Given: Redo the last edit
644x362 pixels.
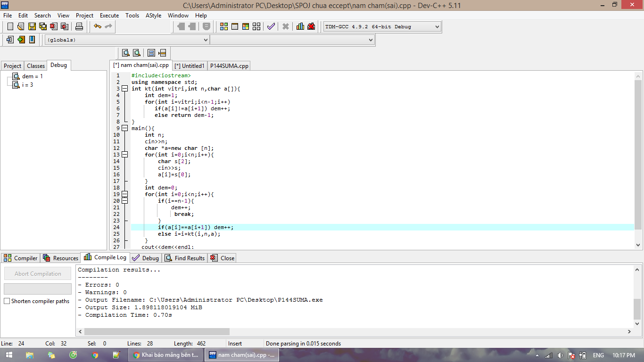Looking at the screenshot, I should pyautogui.click(x=108, y=26).
